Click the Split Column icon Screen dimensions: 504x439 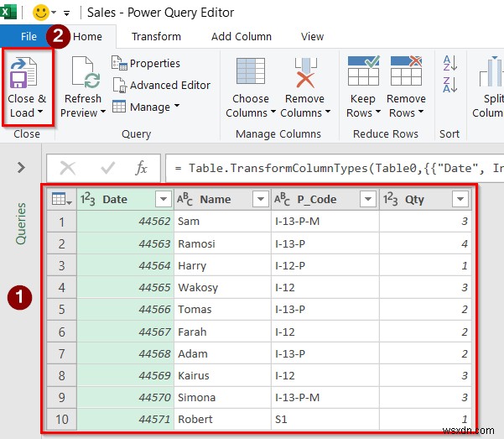(x=491, y=71)
